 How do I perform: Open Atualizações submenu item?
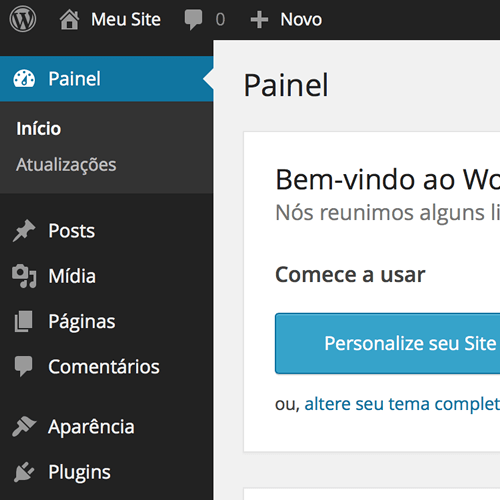click(66, 165)
